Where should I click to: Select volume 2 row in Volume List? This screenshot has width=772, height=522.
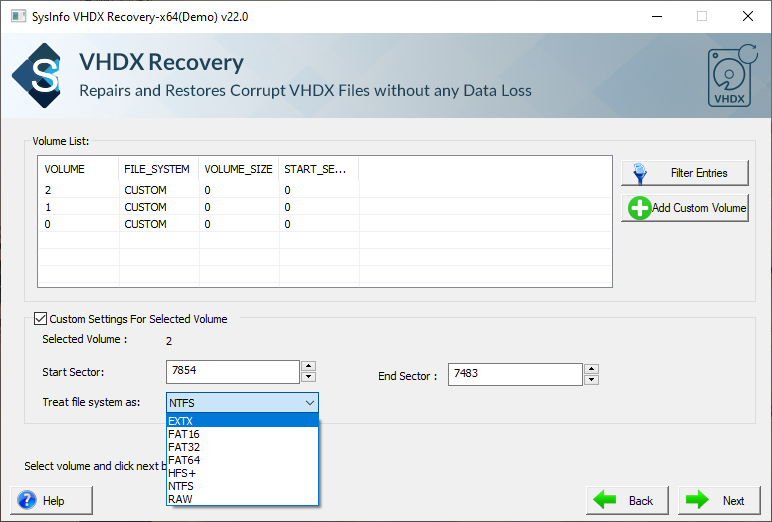click(325, 190)
